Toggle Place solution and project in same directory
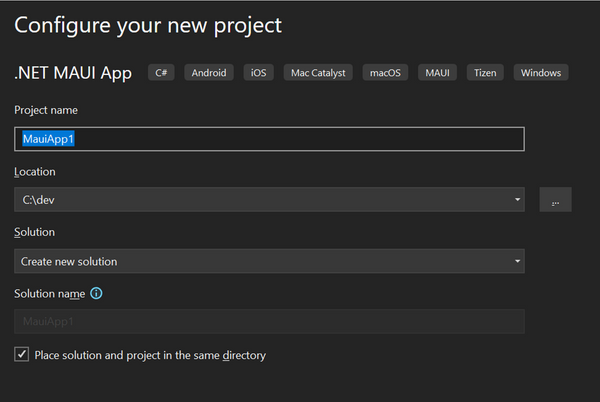Viewport: 600px width, 402px height. pyautogui.click(x=22, y=355)
